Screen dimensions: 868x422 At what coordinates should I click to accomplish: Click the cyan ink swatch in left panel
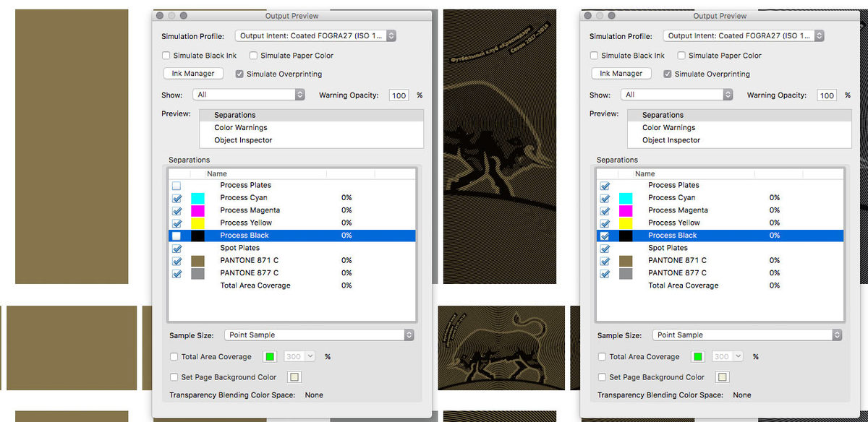click(197, 198)
